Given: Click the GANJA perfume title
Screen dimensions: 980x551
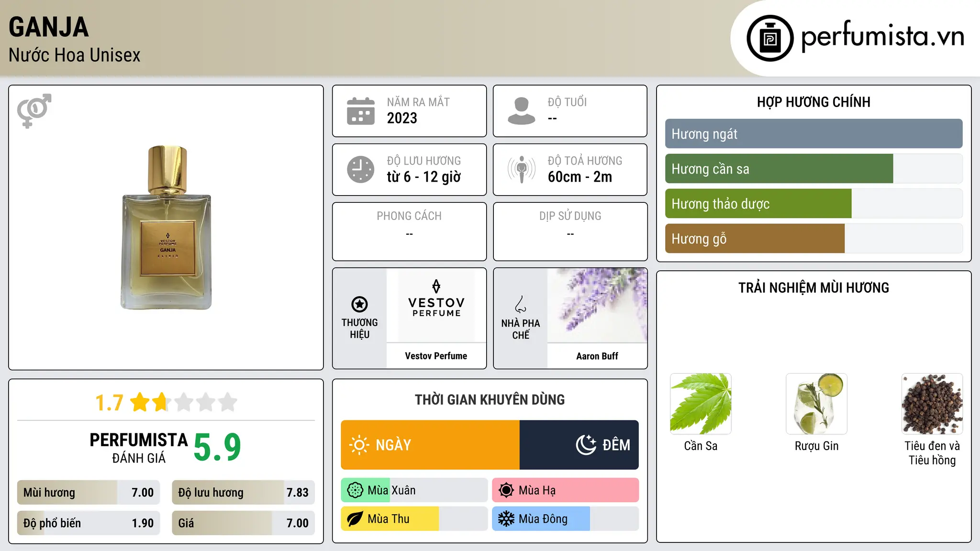Looking at the screenshot, I should tap(49, 27).
